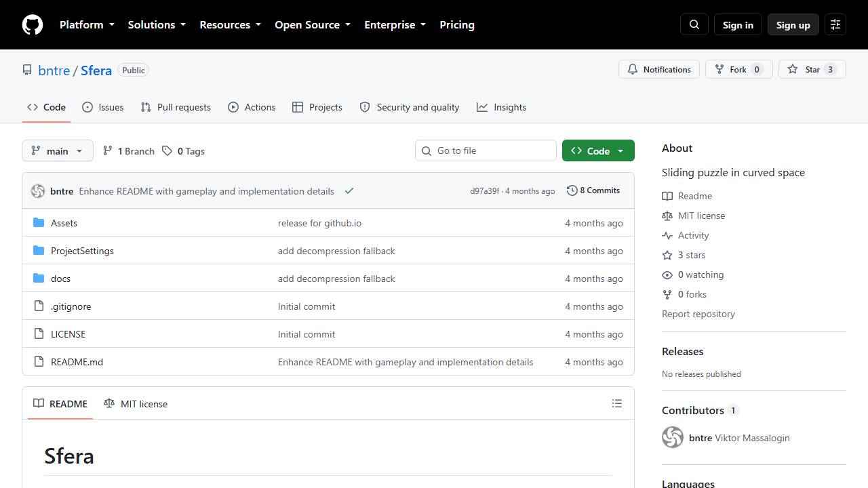Switch to the Pull requests tab
This screenshot has width=868, height=488.
tap(176, 107)
